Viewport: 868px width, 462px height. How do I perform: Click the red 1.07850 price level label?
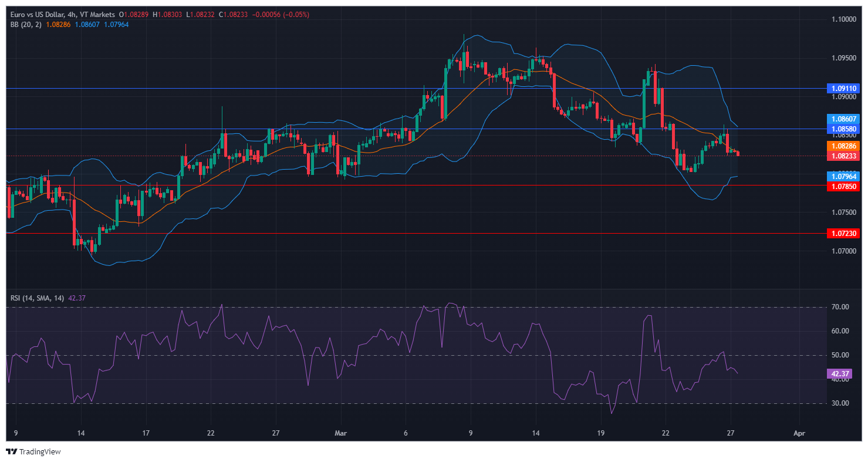click(843, 186)
